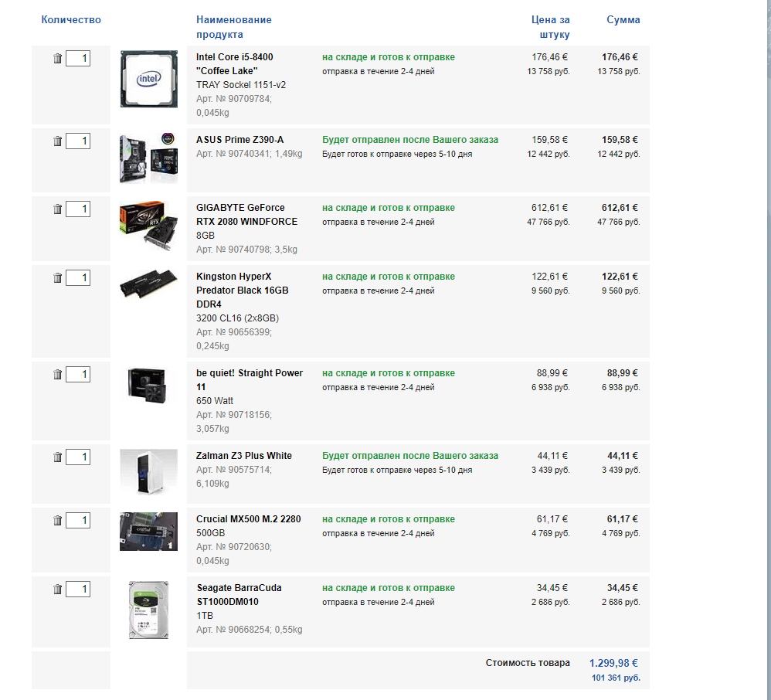This screenshot has height=700, width=771.
Task: Select total 1.299,98 € amount
Action: [x=613, y=663]
